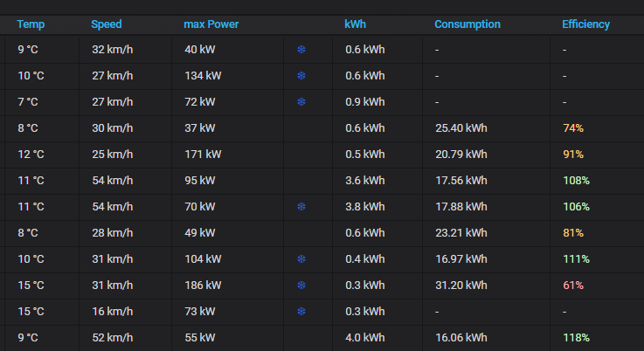Viewport: 644px width, 351px height.
Task: Click the 23.21 kWh consumption value
Action: (461, 233)
